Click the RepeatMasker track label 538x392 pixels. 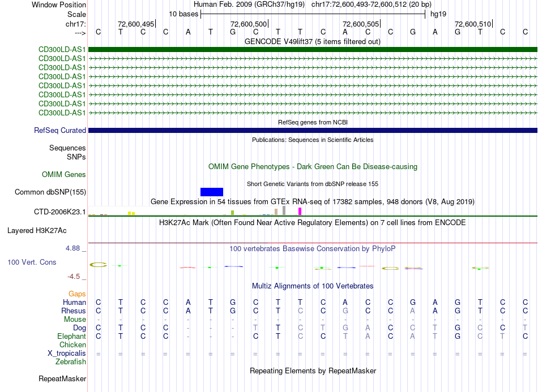coord(62,379)
